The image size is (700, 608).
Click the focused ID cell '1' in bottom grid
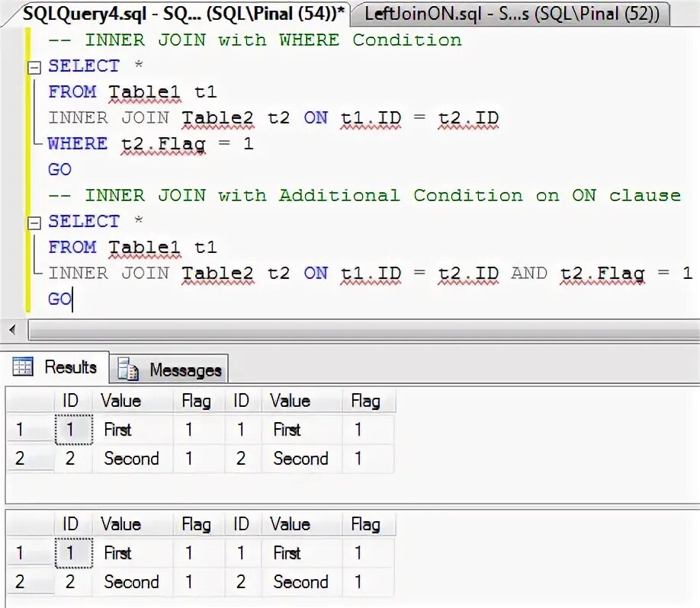[74, 552]
